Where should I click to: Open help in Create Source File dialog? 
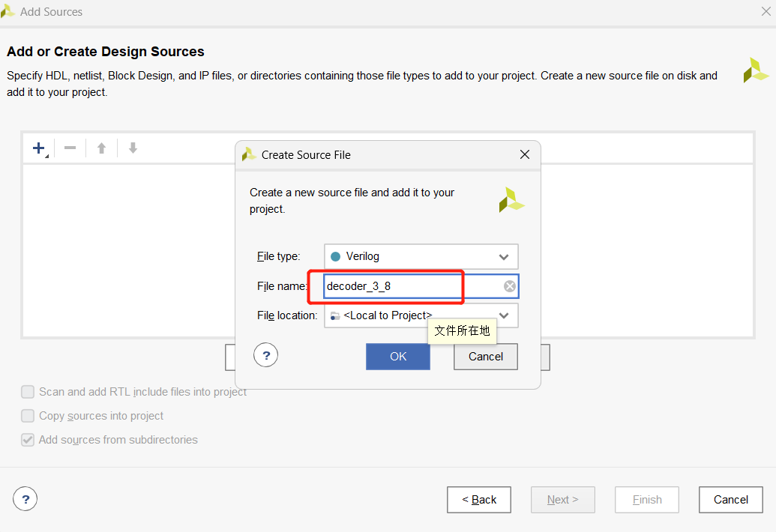(265, 355)
